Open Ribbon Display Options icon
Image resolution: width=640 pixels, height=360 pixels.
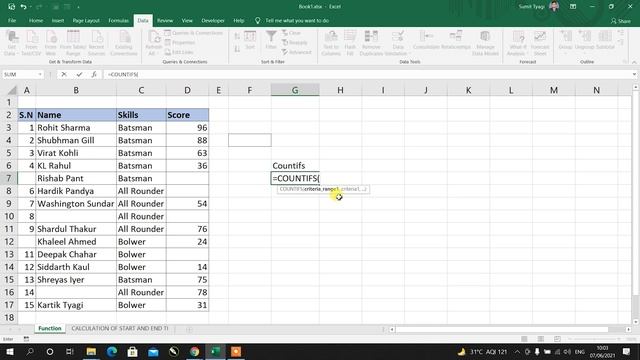point(573,7)
